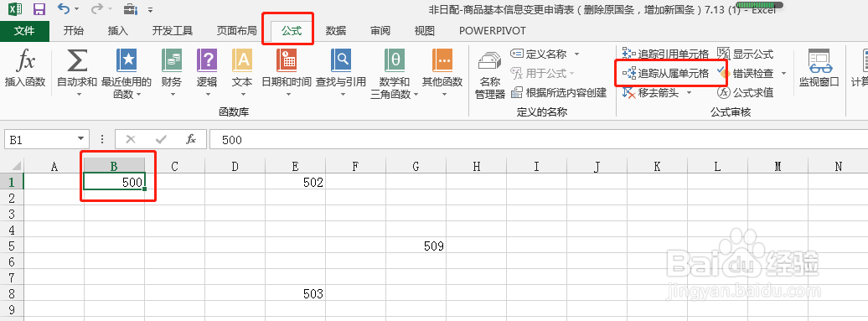The height and width of the screenshot is (321, 868).
Task: Switch to the Formulas (公式) tab
Action: pos(292,31)
